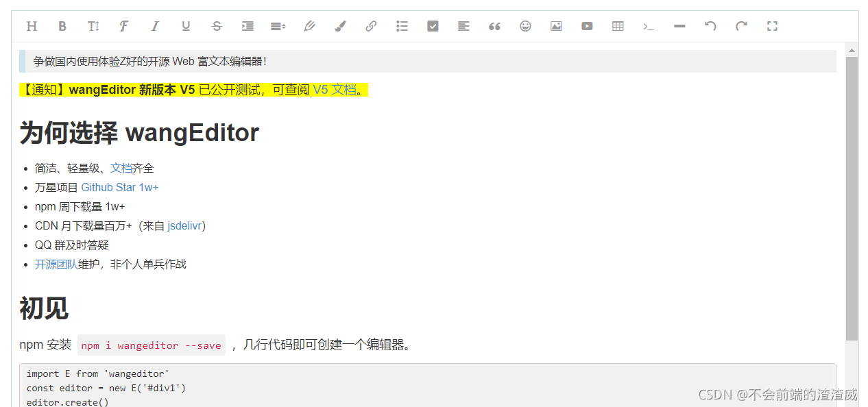Open the indent options
The image size is (868, 407).
(x=248, y=26)
